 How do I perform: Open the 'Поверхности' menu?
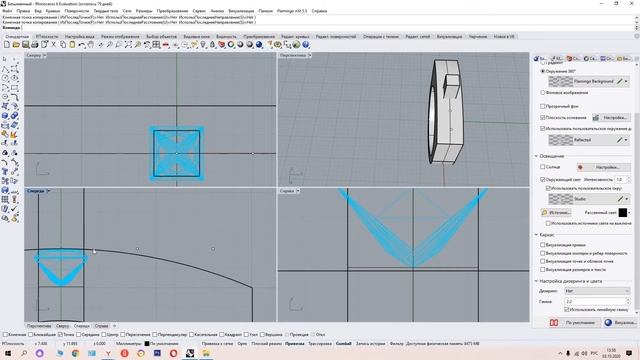point(76,11)
